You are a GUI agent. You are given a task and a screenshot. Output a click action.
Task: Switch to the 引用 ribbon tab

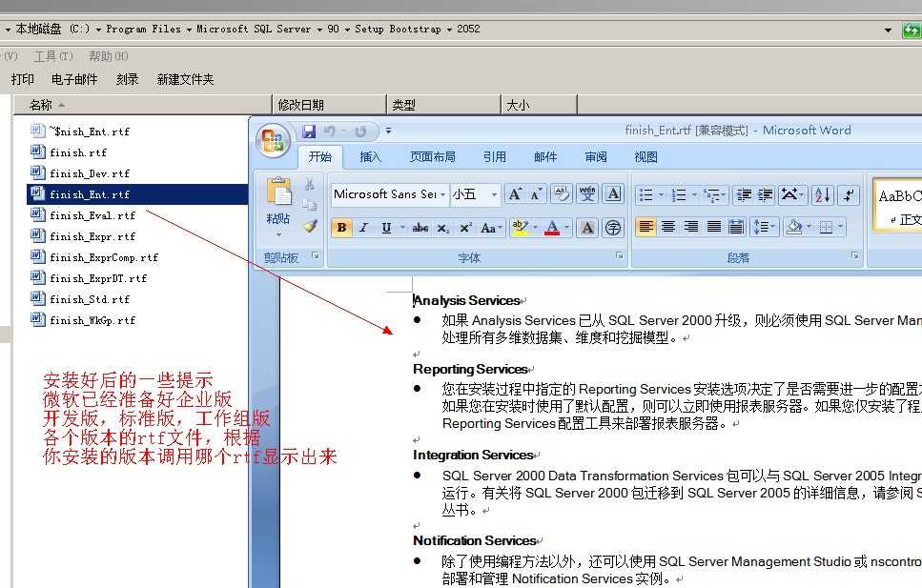click(x=495, y=157)
